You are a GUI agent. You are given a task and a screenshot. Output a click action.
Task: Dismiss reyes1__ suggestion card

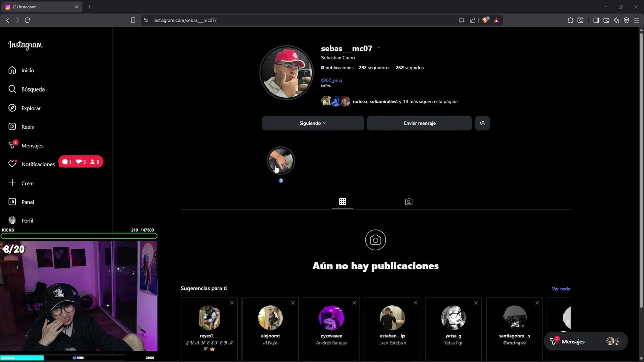232,303
